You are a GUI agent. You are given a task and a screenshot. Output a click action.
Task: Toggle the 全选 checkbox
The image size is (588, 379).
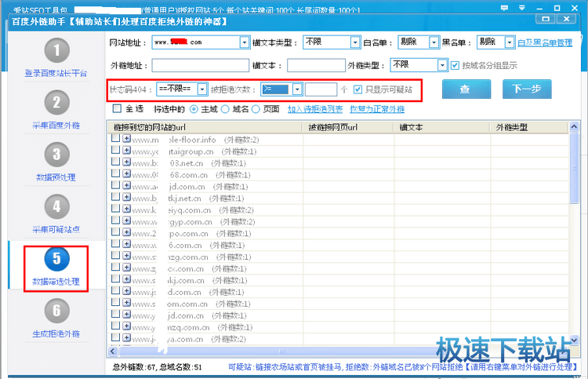click(x=117, y=108)
